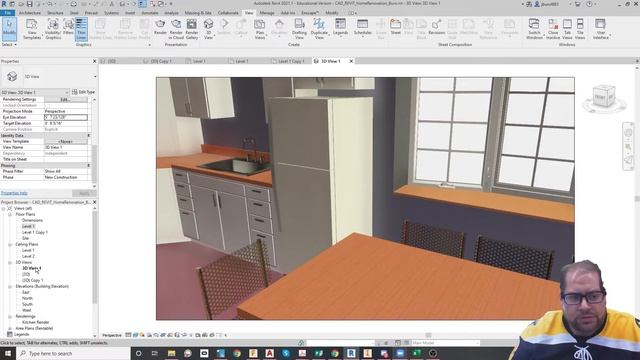Open the Legends tool
The width and height of the screenshot is (640, 360).
[x=340, y=27]
